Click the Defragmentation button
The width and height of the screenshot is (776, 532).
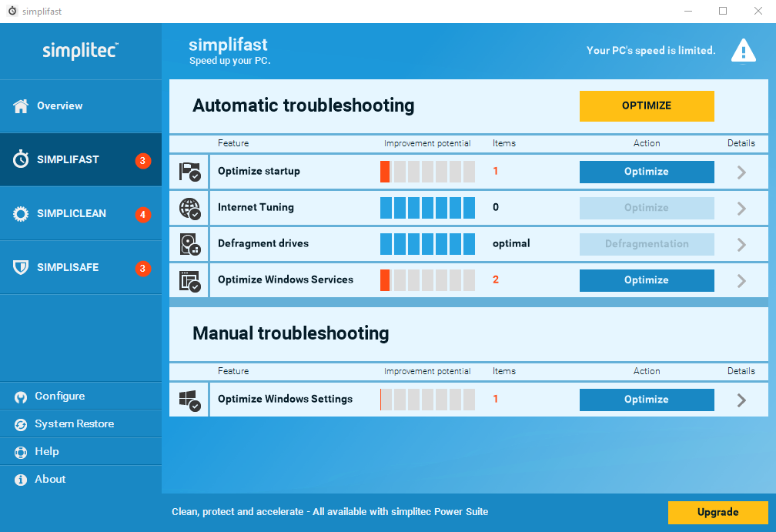(647, 244)
